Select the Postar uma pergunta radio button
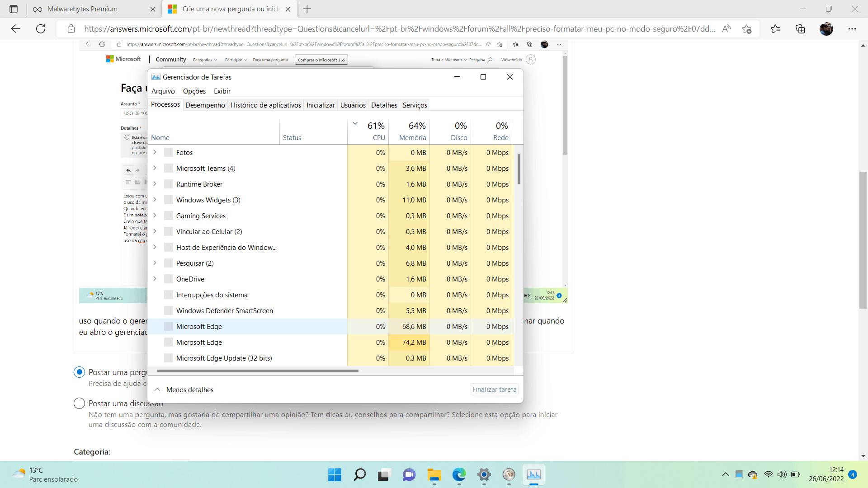Screen dimensions: 868x488 click(79, 372)
